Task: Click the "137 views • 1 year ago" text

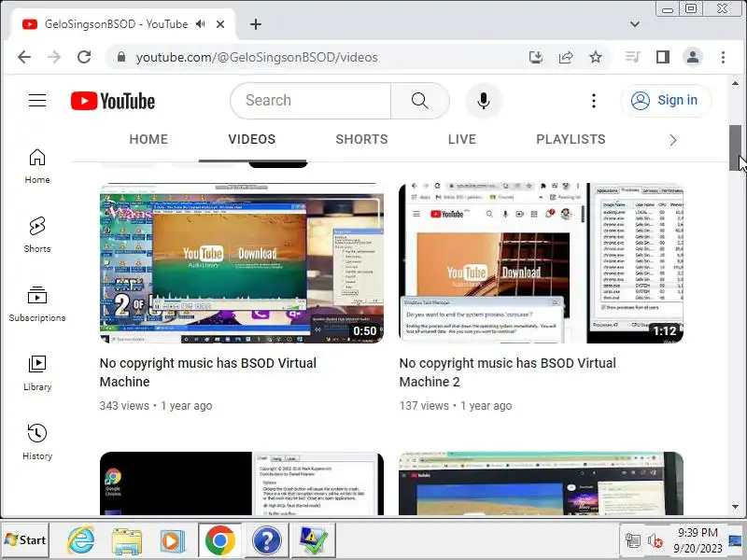Action: coord(456,406)
